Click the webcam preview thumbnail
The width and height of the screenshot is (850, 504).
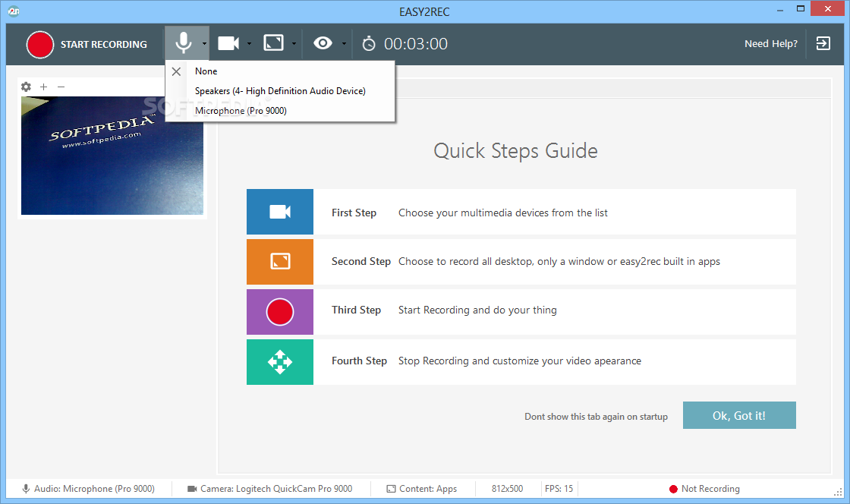112,156
